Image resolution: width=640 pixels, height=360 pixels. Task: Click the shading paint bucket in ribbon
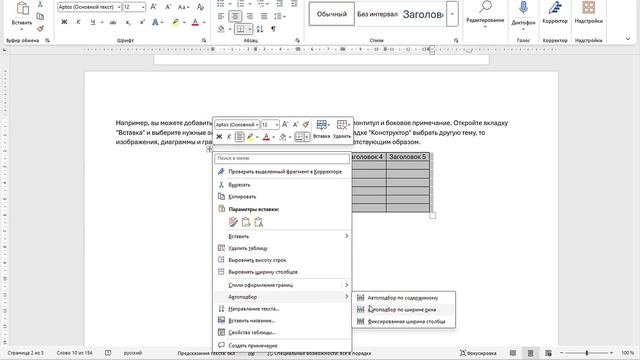click(221, 29)
